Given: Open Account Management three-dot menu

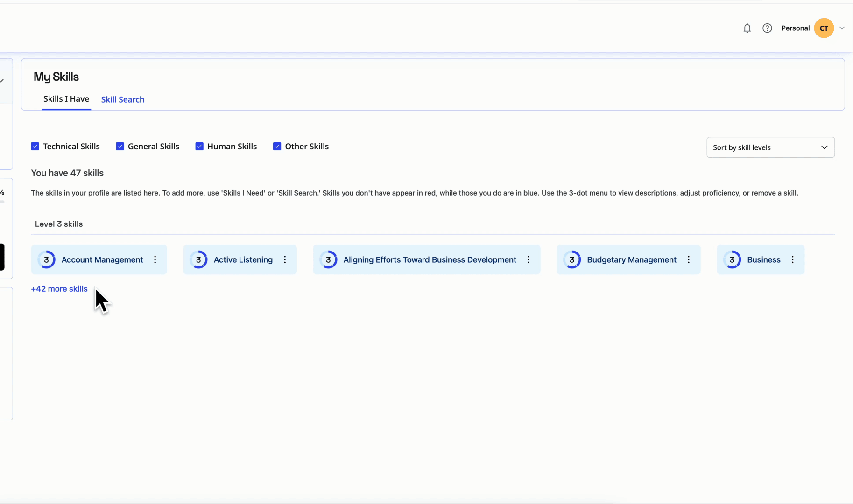Looking at the screenshot, I should 155,260.
